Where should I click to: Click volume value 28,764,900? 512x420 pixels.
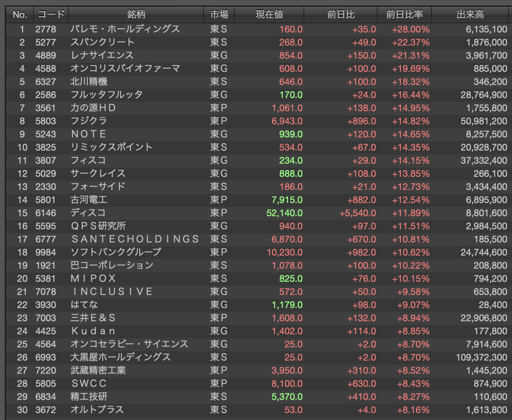tap(484, 95)
